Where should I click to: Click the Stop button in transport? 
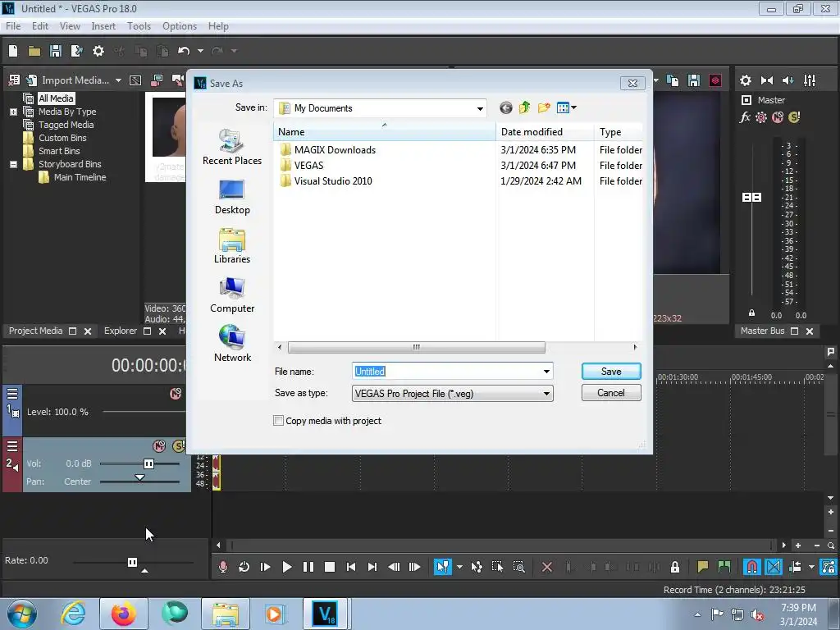(330, 567)
